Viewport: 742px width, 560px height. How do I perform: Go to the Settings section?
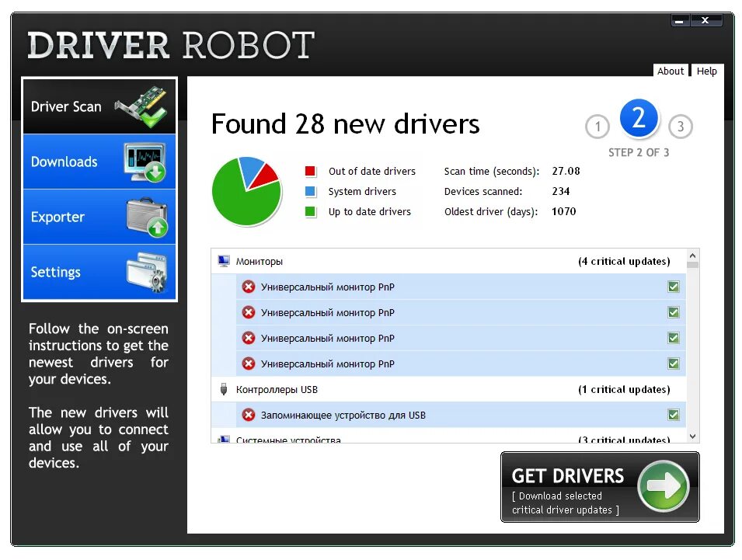pos(99,272)
